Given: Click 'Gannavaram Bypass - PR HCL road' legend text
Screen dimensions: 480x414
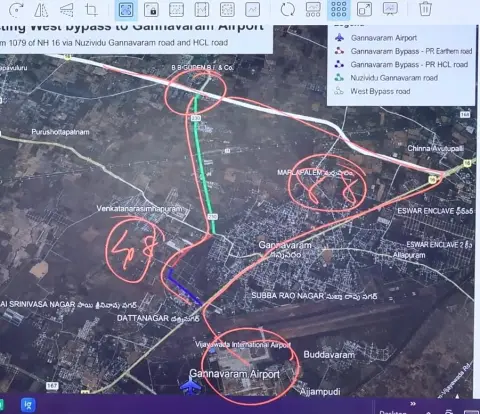Looking at the screenshot, I should click(x=409, y=65).
